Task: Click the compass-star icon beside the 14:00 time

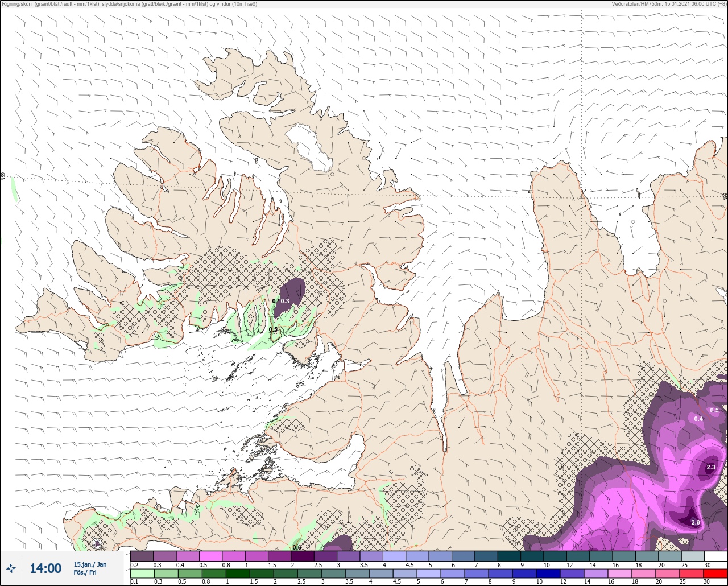Action: pyautogui.click(x=11, y=568)
